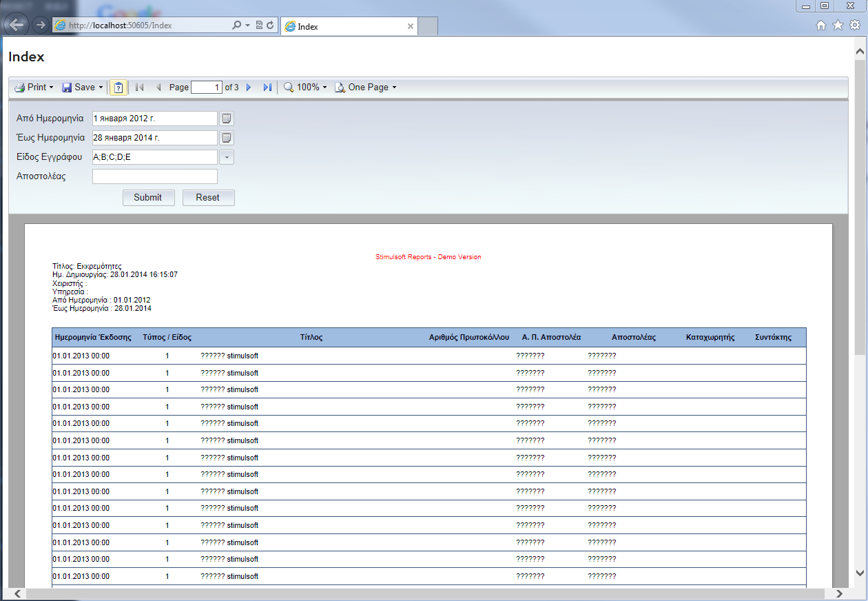Screen dimensions: 868x601
Task: Go to previous report page
Action: pos(158,88)
